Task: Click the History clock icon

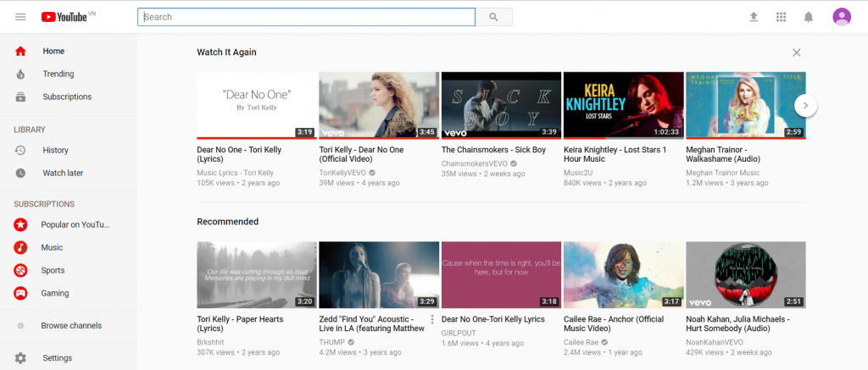Action: click(x=20, y=151)
